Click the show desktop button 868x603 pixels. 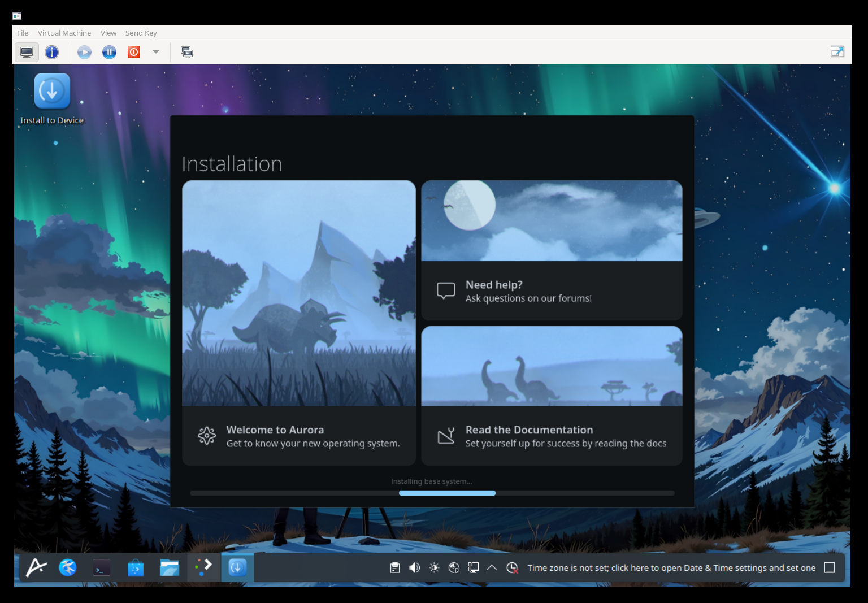click(830, 568)
